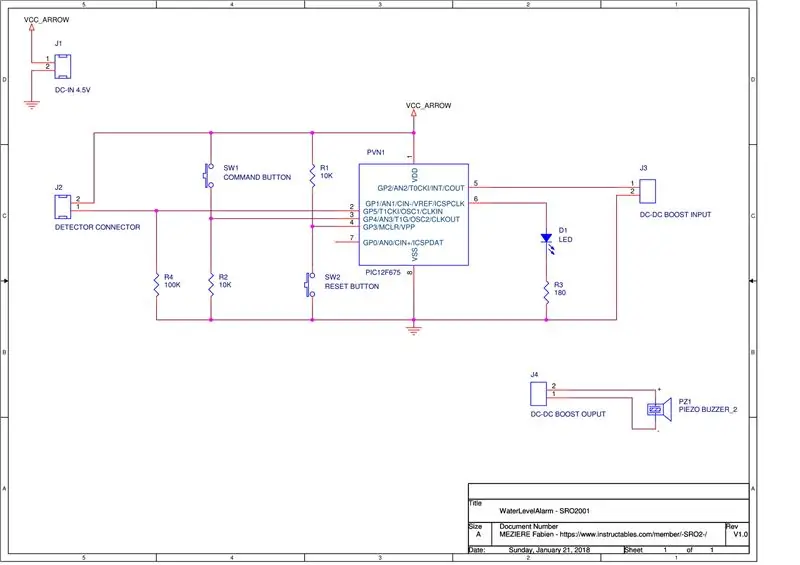Select the J2 detector connector symbol
The image size is (800, 565).
tap(63, 206)
